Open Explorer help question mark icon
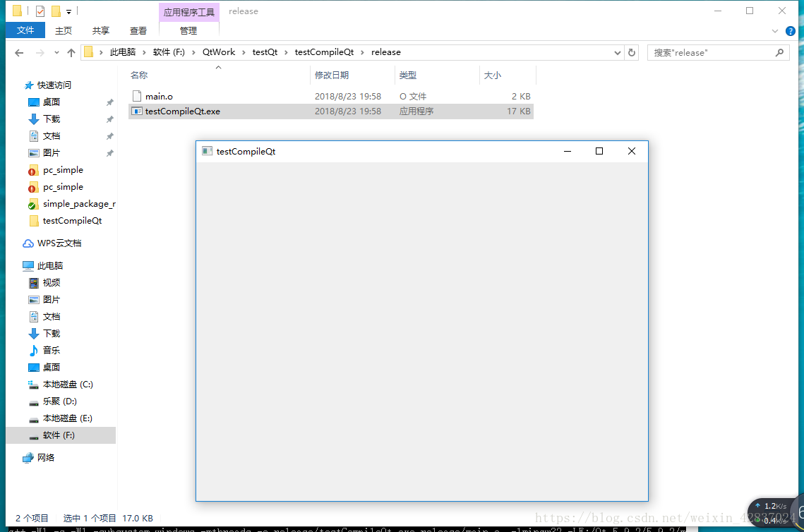804x532 pixels. 790,31
